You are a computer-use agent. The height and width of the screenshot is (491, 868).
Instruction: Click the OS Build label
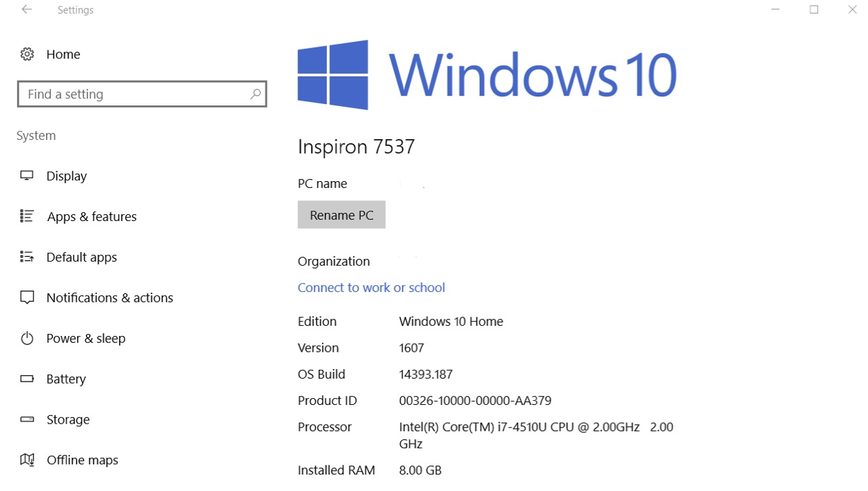tap(321, 374)
